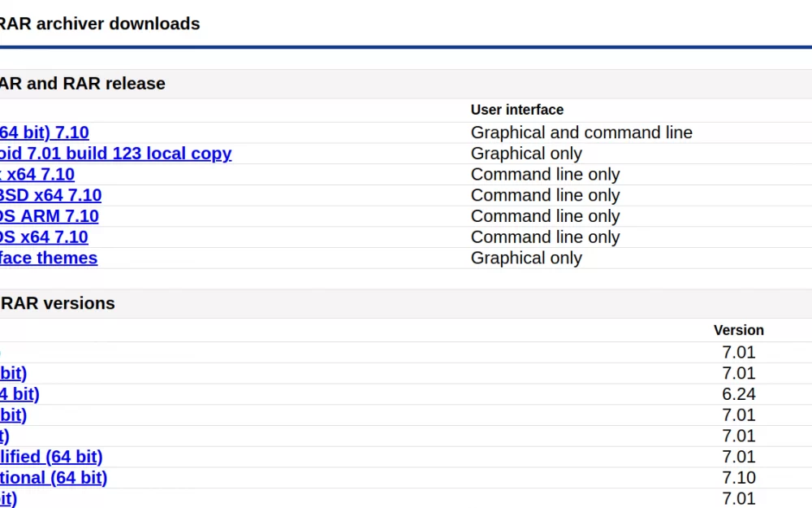Screen dimensions: 812x508
Task: Open the 'it)' link in the last table row
Action: (x=8, y=499)
